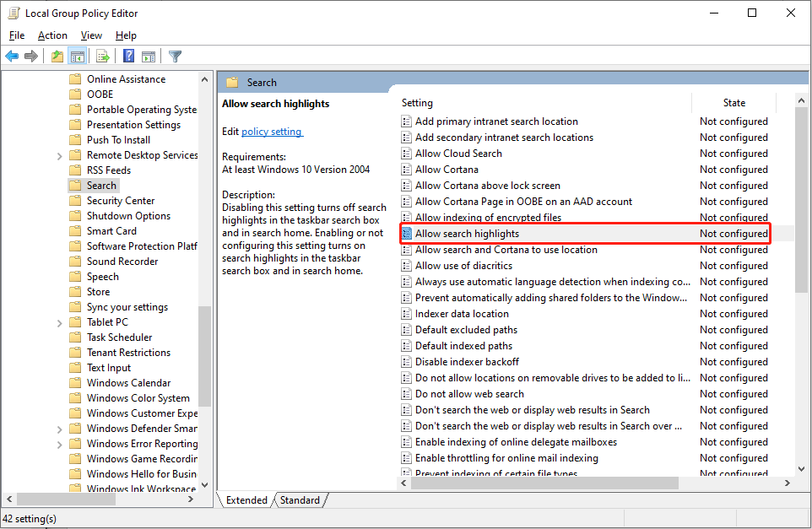Viewport: 812px width, 529px height.
Task: Click the Search folder icon in the sidebar
Action: (x=77, y=185)
